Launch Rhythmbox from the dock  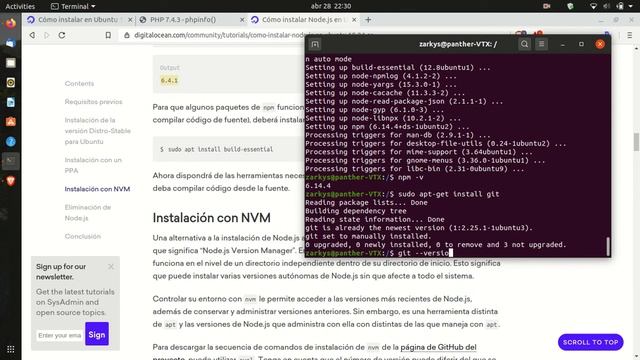[x=11, y=82]
